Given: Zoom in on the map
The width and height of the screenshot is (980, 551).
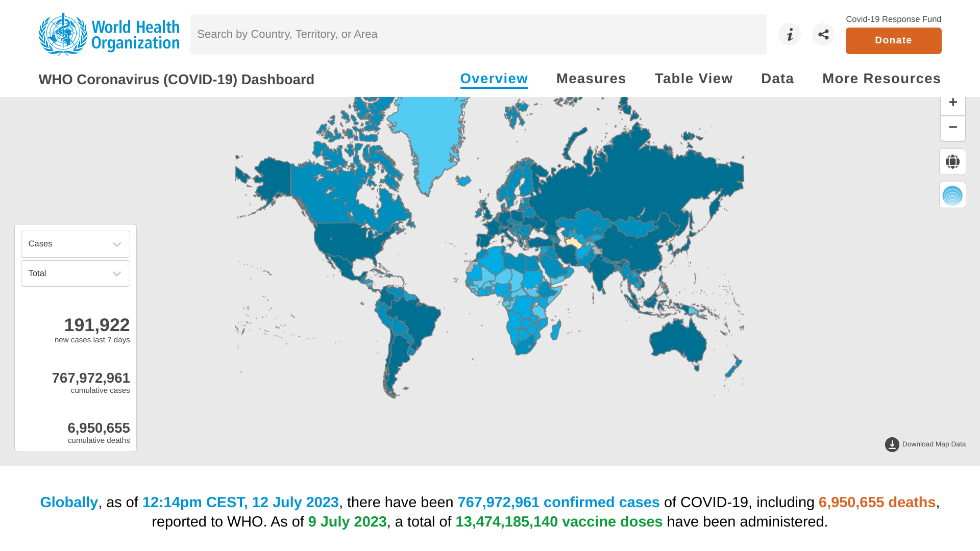Looking at the screenshot, I should click(952, 103).
